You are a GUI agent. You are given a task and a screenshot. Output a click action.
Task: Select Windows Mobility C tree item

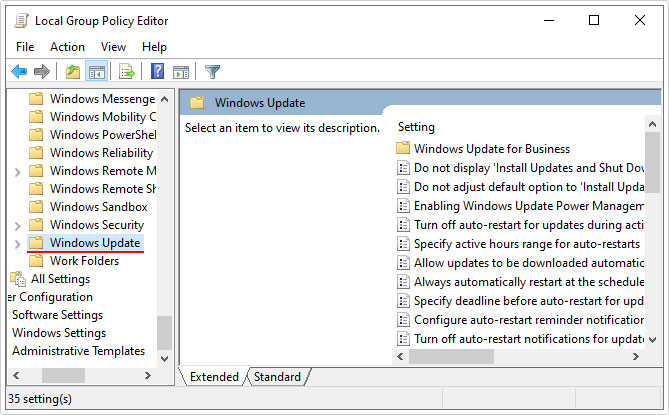(x=103, y=116)
